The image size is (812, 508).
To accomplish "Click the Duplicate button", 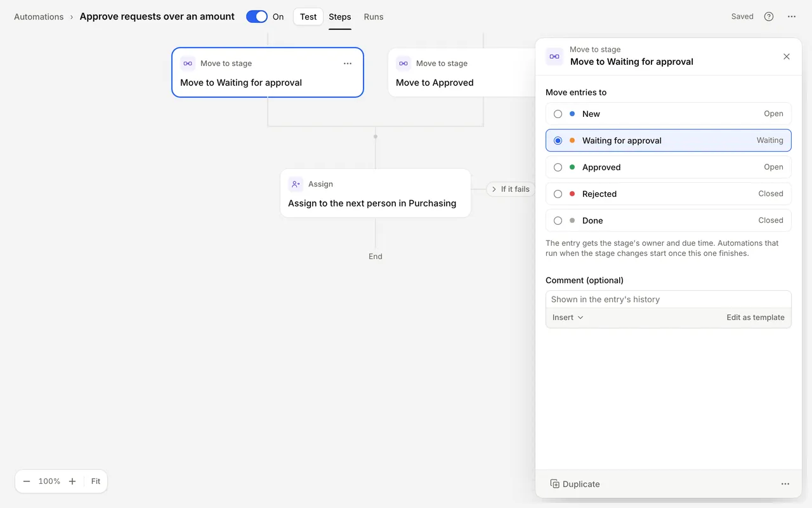I will 575,484.
